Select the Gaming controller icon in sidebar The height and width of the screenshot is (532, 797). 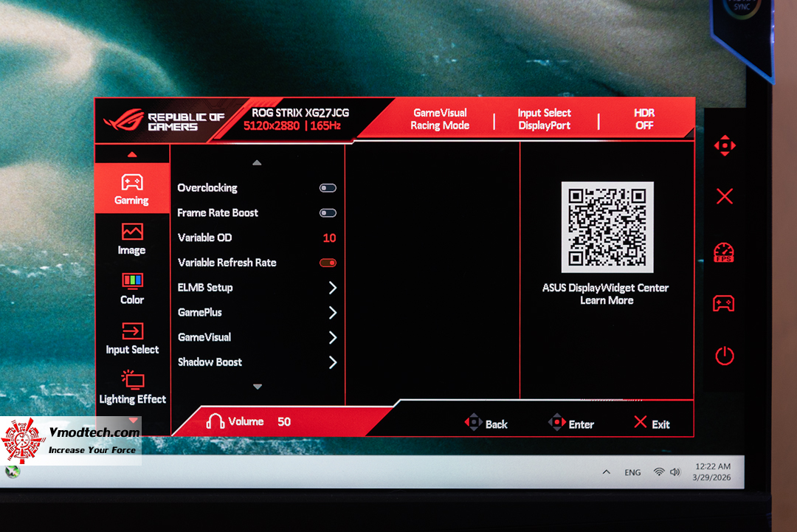(x=132, y=182)
